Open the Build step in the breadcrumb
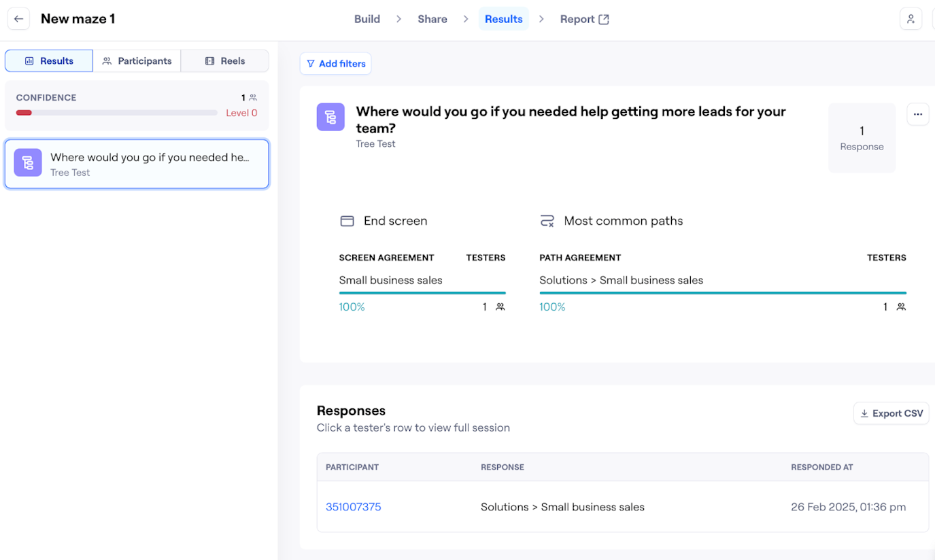This screenshot has height=560, width=935. 367,18
